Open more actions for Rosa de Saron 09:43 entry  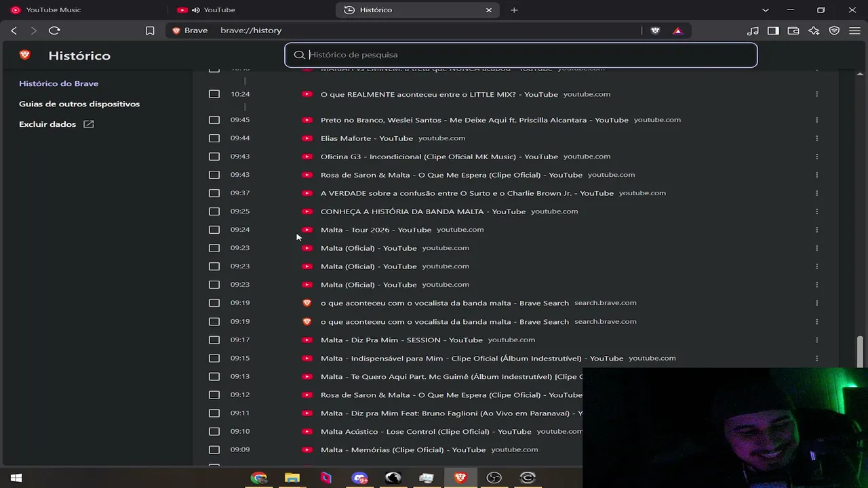(816, 175)
